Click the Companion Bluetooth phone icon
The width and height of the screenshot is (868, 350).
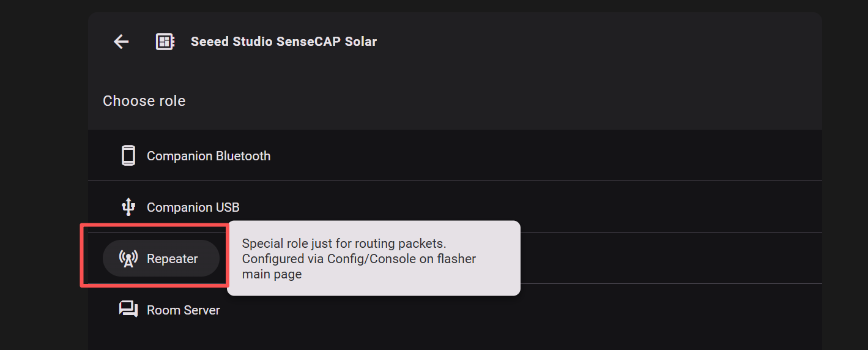pyautogui.click(x=128, y=155)
